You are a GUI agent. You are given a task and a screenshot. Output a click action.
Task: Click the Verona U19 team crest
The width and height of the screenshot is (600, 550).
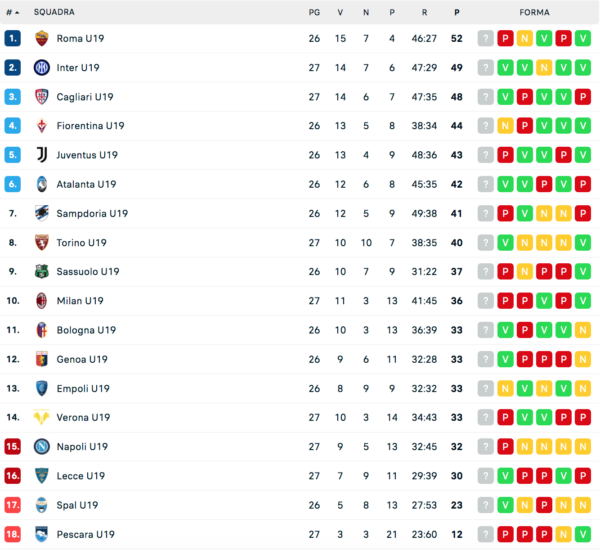[x=42, y=418]
